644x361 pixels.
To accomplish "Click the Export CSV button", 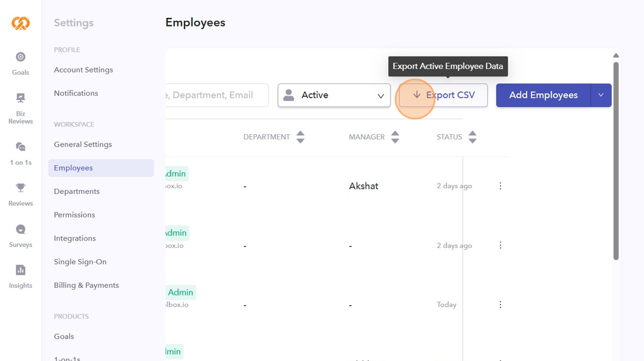I will [443, 96].
